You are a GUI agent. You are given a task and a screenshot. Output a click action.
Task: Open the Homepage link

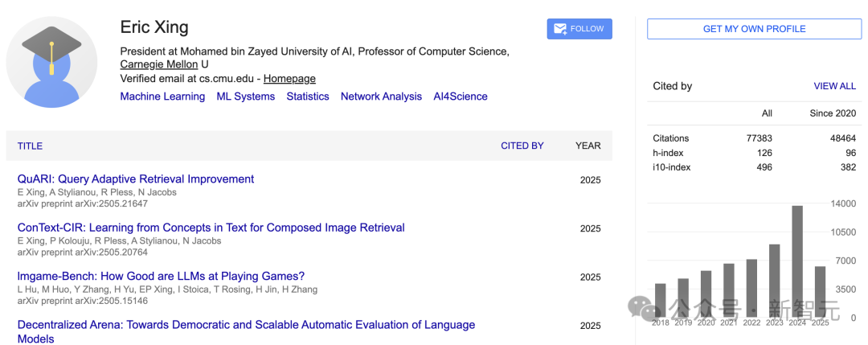pos(289,79)
